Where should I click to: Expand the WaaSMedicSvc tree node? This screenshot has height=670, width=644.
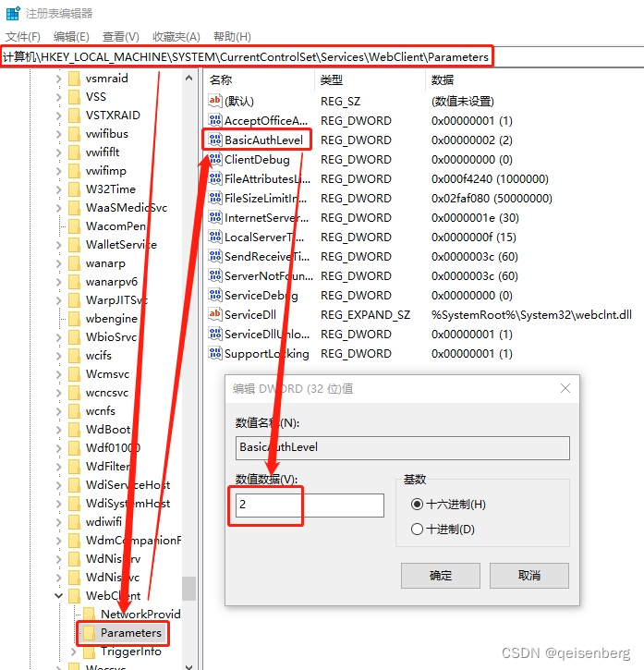[x=58, y=208]
